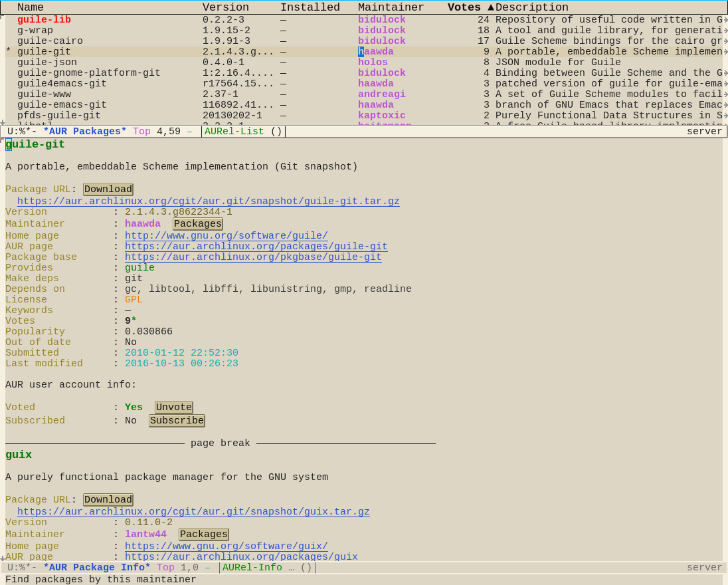
Task: Click Packages button next to lantw44
Action: tap(204, 534)
